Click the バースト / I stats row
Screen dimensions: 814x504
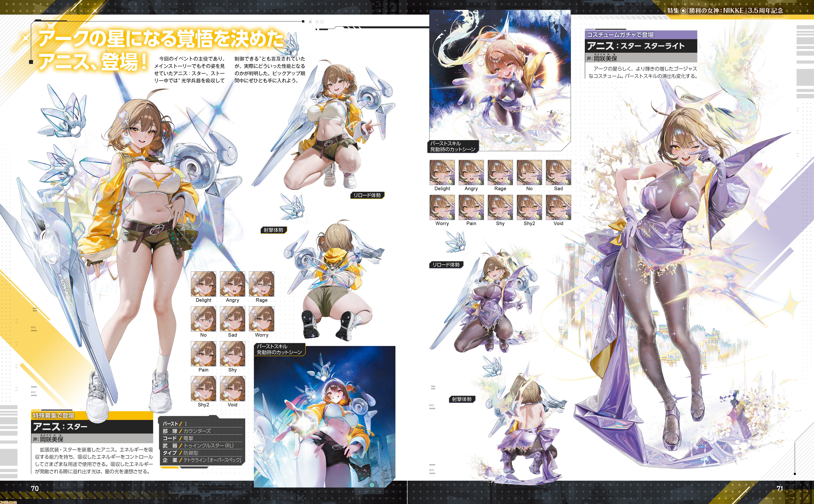click(x=202, y=424)
